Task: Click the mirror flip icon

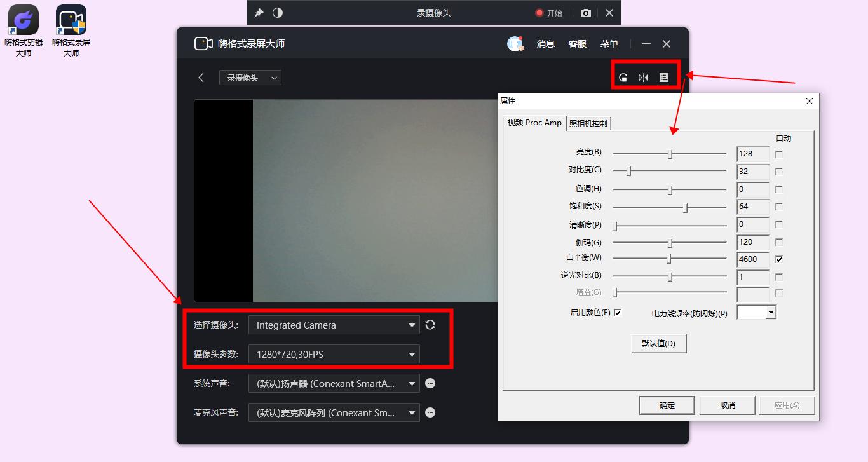Action: click(643, 77)
